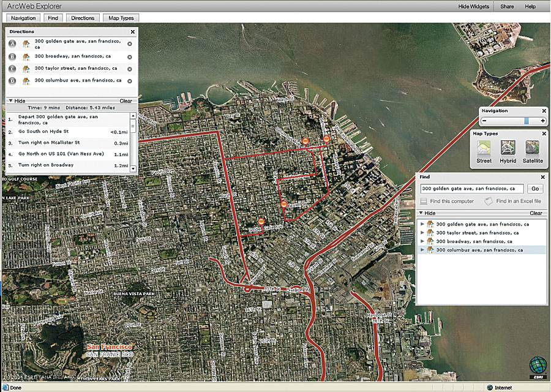The image size is (551, 392).
Task: Click the easternmost map pin near Sansome
Action: coord(326,139)
